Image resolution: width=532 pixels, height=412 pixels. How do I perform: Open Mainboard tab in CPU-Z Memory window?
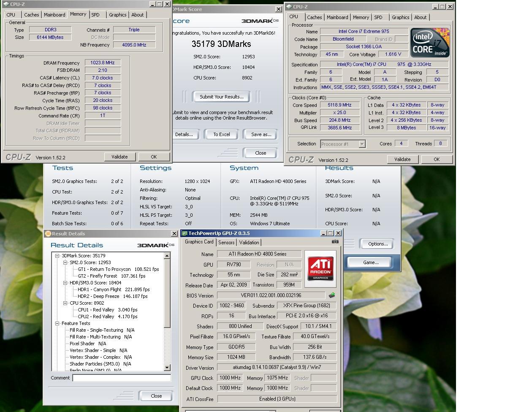pyautogui.click(x=54, y=15)
